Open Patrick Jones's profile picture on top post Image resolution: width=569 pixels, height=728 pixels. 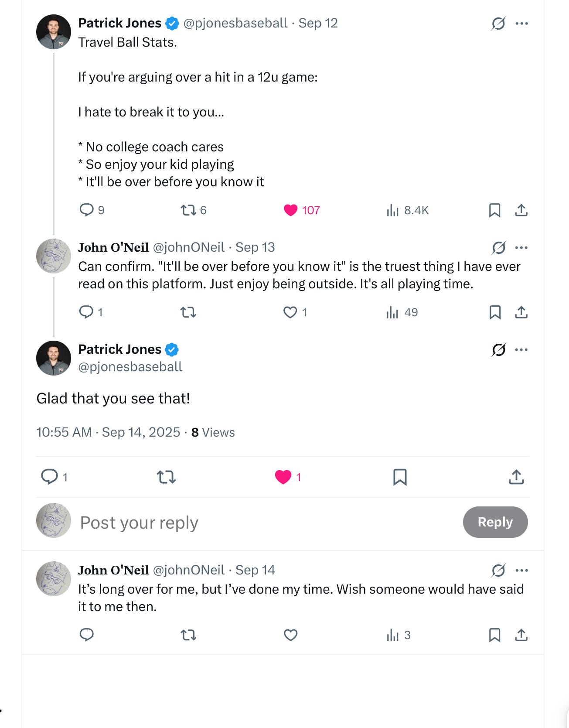tap(54, 32)
